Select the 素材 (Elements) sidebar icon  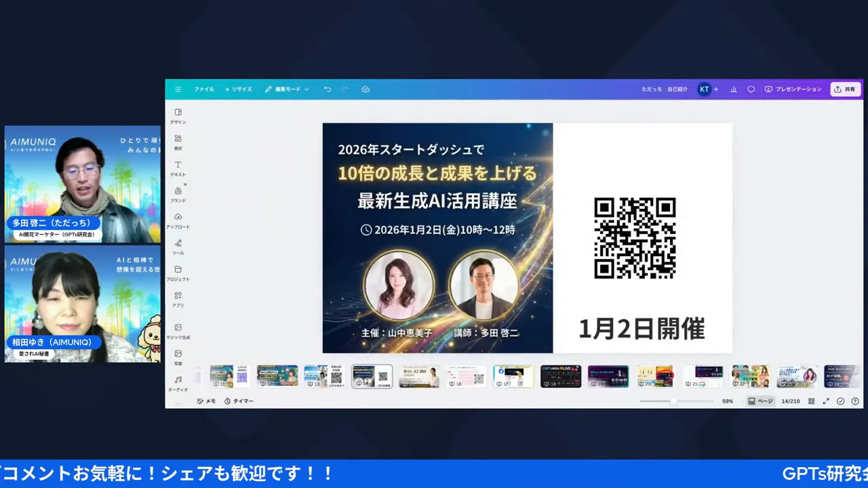point(178,140)
